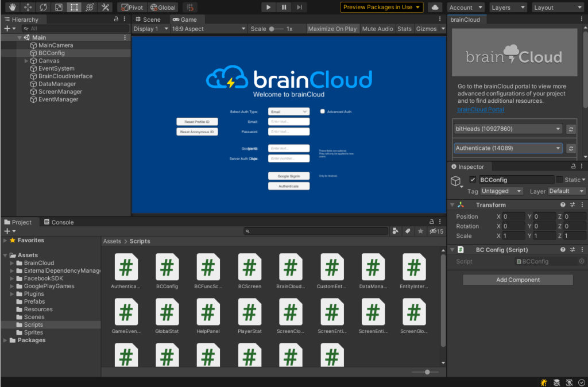Click the Google SignIn button

click(289, 176)
